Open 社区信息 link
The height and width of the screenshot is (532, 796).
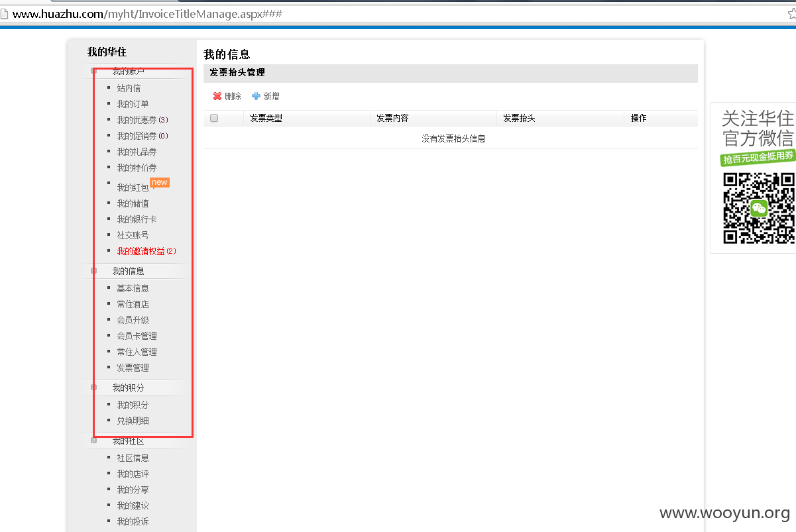coord(133,458)
